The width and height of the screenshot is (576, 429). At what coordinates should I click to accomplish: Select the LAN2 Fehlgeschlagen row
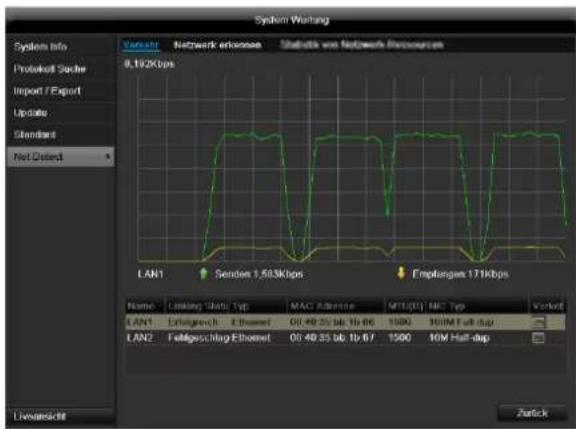pyautogui.click(x=345, y=338)
